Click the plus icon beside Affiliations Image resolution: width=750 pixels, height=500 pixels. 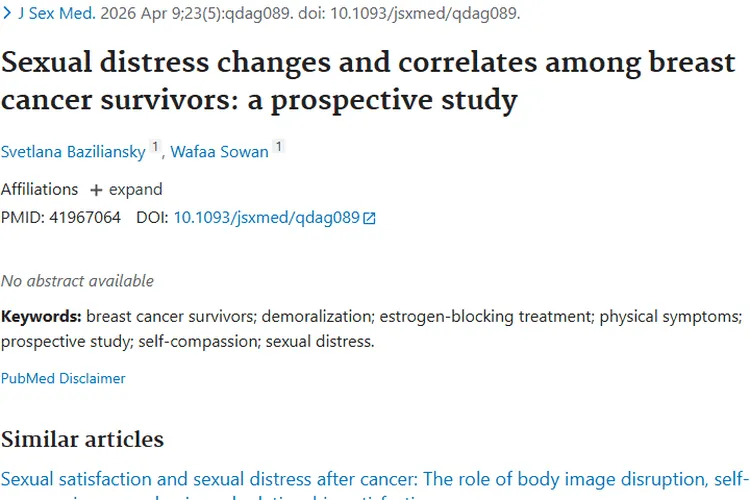[96, 190]
